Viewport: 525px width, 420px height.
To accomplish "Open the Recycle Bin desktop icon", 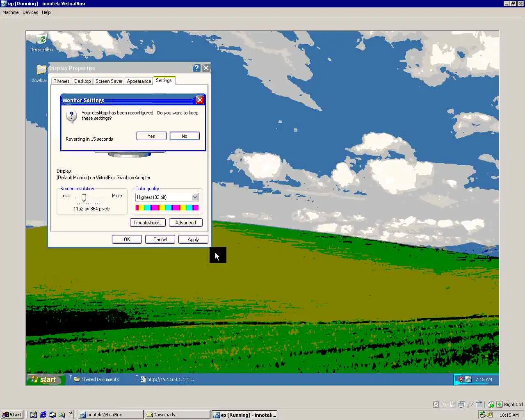I will pyautogui.click(x=41, y=43).
